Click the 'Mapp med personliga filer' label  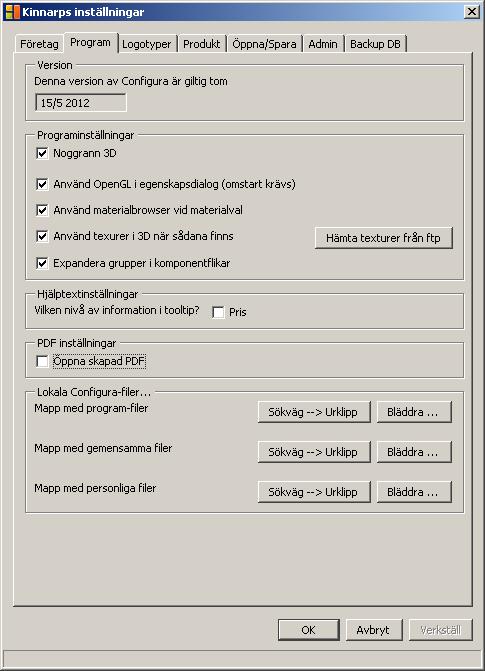pos(95,488)
